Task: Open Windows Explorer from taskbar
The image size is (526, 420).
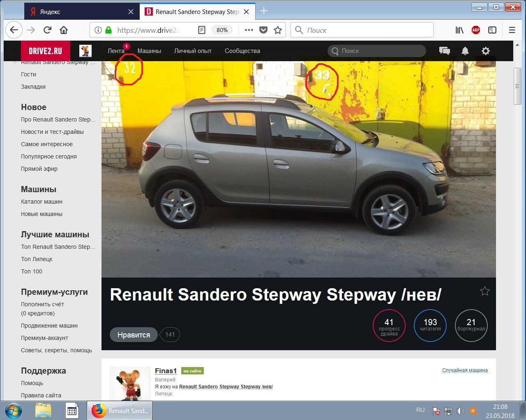Action: (x=43, y=411)
